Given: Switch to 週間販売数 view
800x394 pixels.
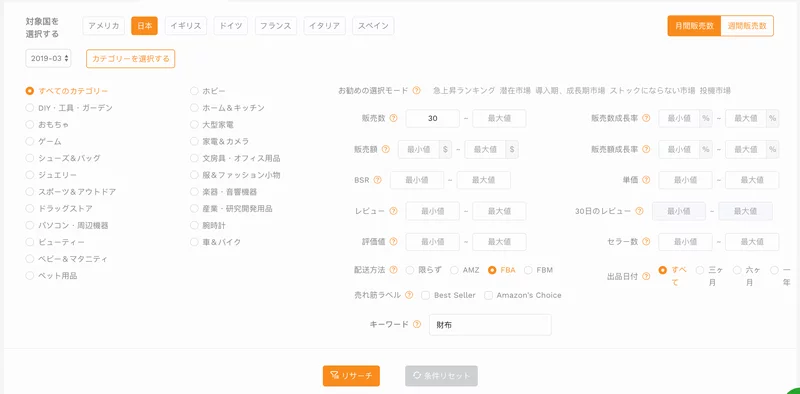Looking at the screenshot, I should click(x=747, y=26).
